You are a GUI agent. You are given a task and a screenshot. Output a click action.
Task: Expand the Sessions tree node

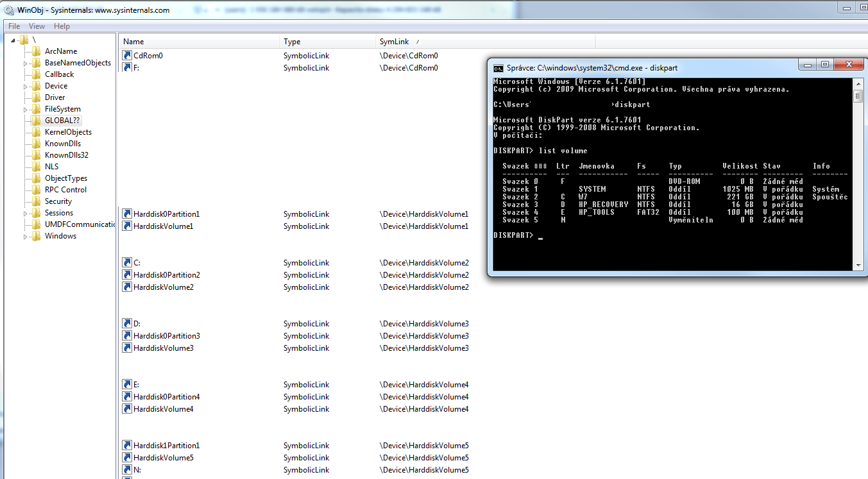pyautogui.click(x=26, y=213)
